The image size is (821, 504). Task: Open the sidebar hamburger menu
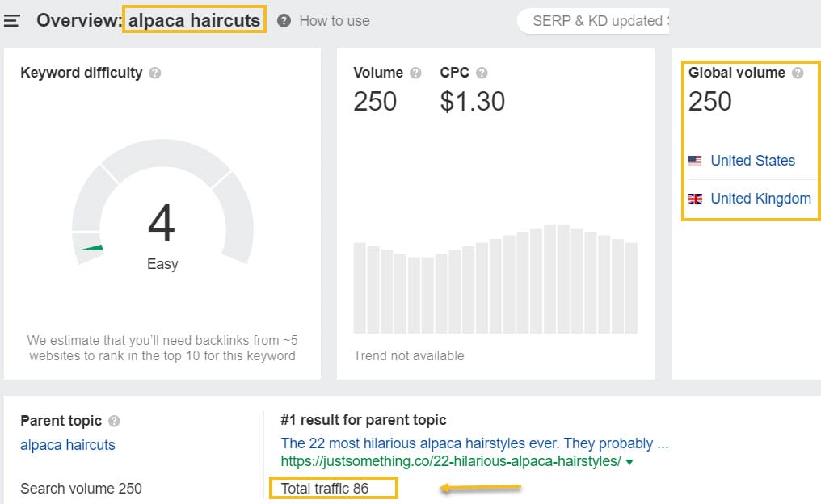(x=13, y=21)
